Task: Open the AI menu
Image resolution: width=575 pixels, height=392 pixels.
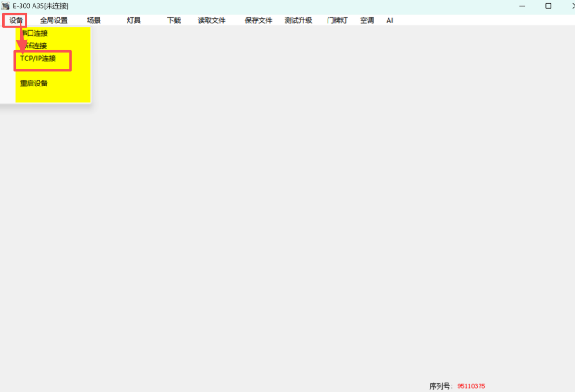Action: 389,20
